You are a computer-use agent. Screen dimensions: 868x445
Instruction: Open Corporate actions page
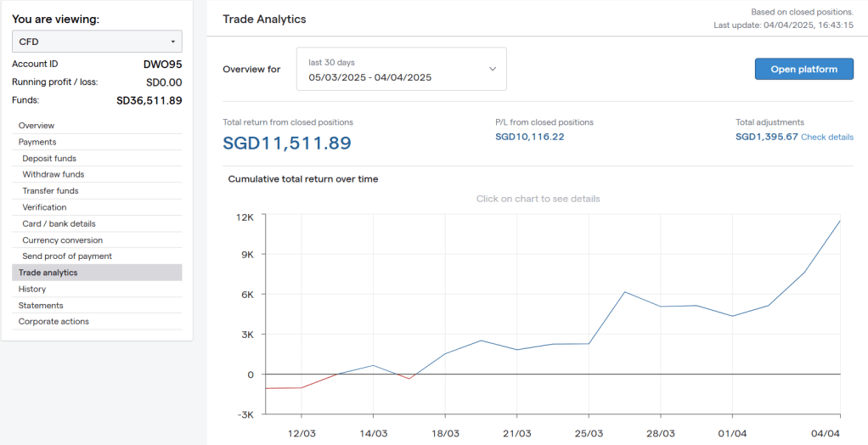(x=54, y=322)
